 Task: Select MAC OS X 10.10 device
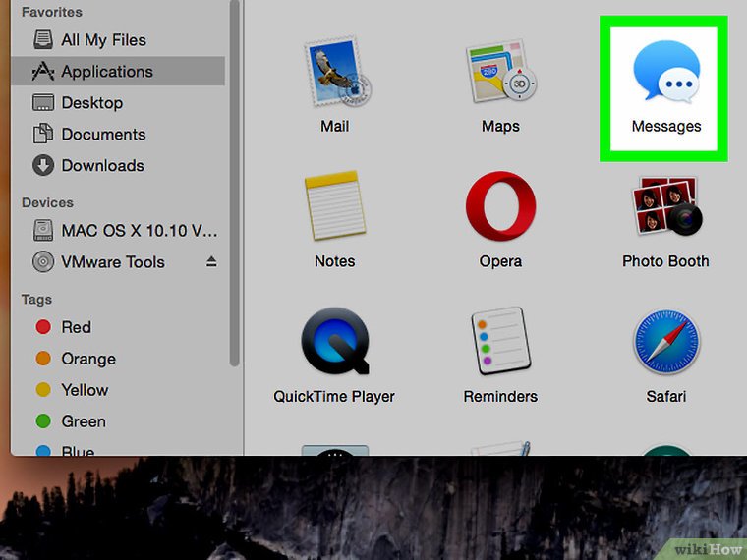click(x=138, y=231)
